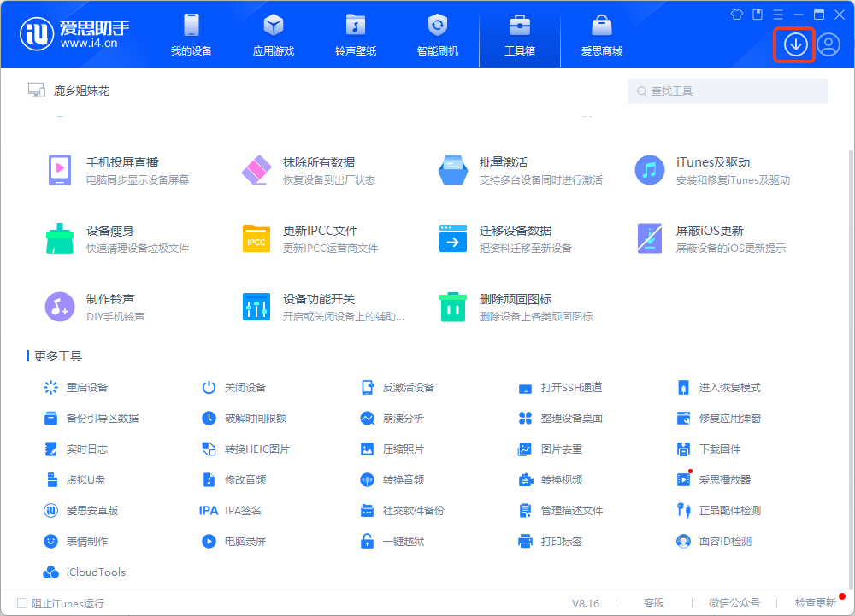Open 迁移设备数据 tool
The image size is (855, 616).
click(x=505, y=238)
